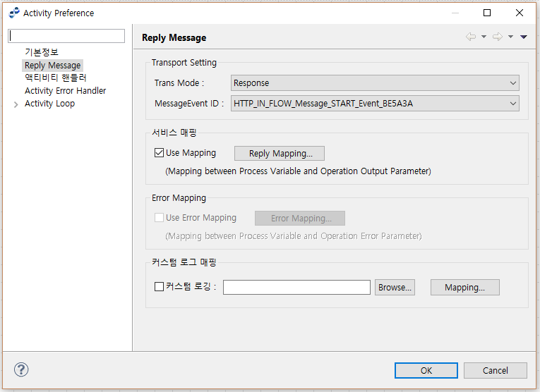Open the forward history dropdown arrow
This screenshot has width=540, height=392.
[x=510, y=37]
